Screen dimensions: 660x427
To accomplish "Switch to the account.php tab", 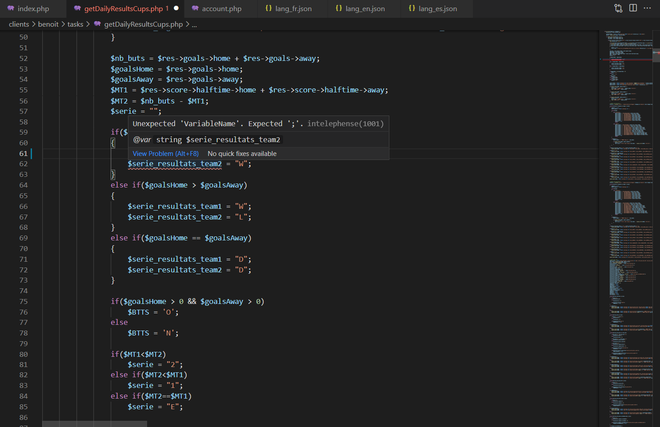I will 220,8.
